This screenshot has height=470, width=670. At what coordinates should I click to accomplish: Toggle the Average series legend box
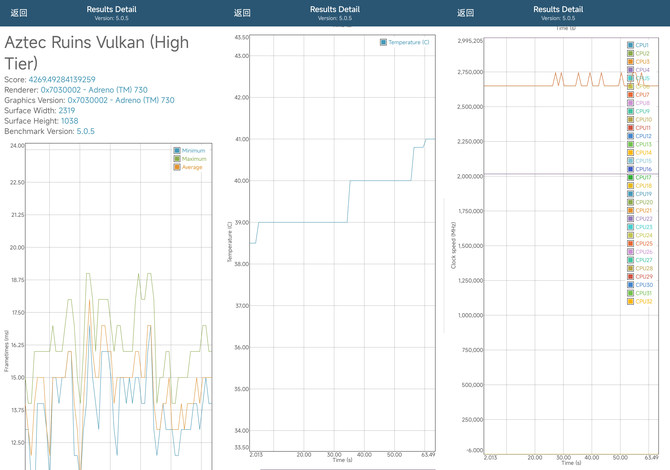[177, 167]
